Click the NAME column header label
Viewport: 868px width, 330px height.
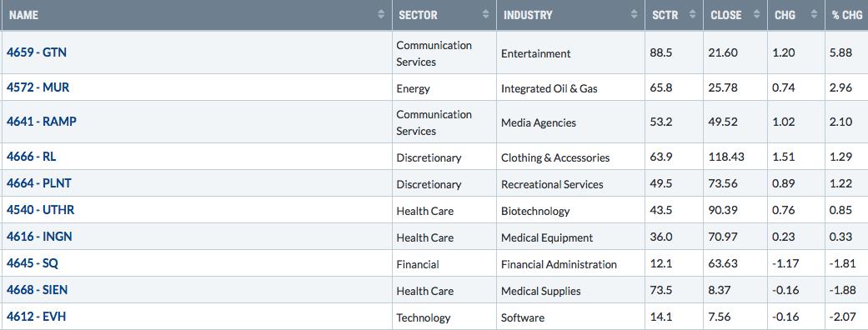pyautogui.click(x=24, y=16)
